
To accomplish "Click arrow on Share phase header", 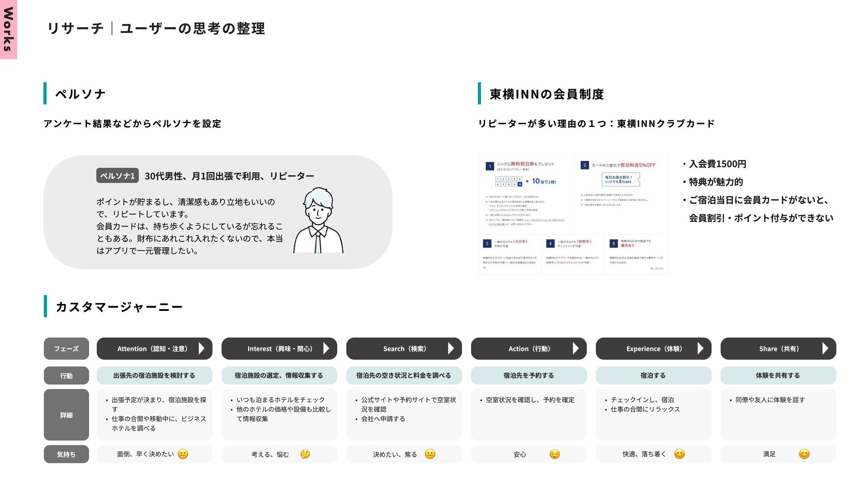I will click(825, 348).
